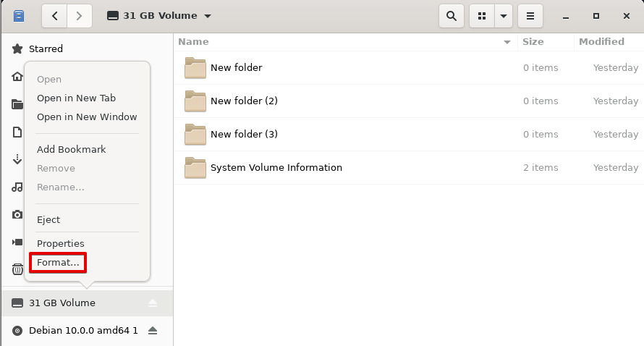
Task: Open the hamburger menu button
Action: [530, 16]
